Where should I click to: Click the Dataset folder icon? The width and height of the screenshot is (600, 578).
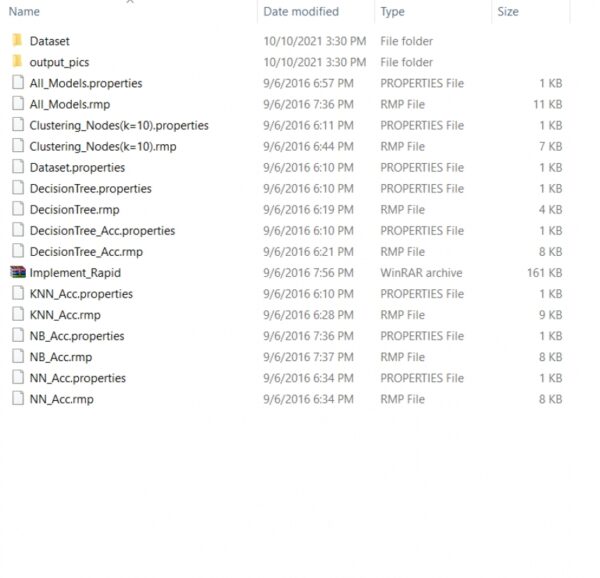[17, 40]
